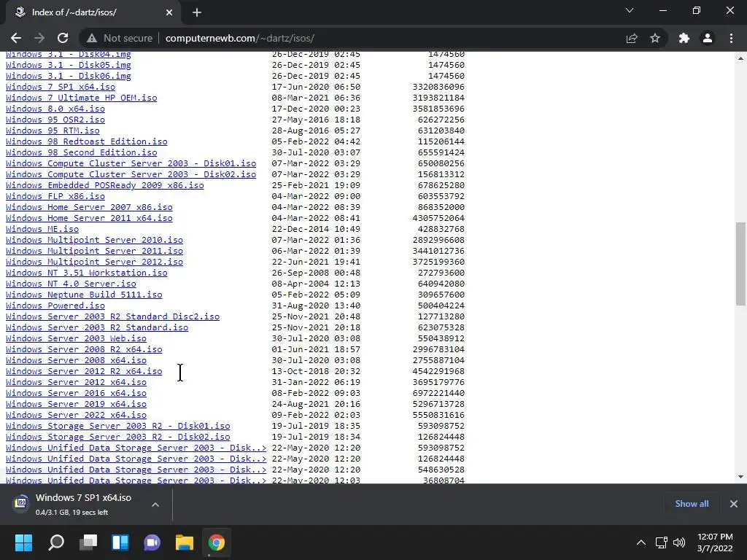Screen dimensions: 747x560
Task: Open Windows 7 Ultimate HP OEM.iso link
Action: (82, 98)
